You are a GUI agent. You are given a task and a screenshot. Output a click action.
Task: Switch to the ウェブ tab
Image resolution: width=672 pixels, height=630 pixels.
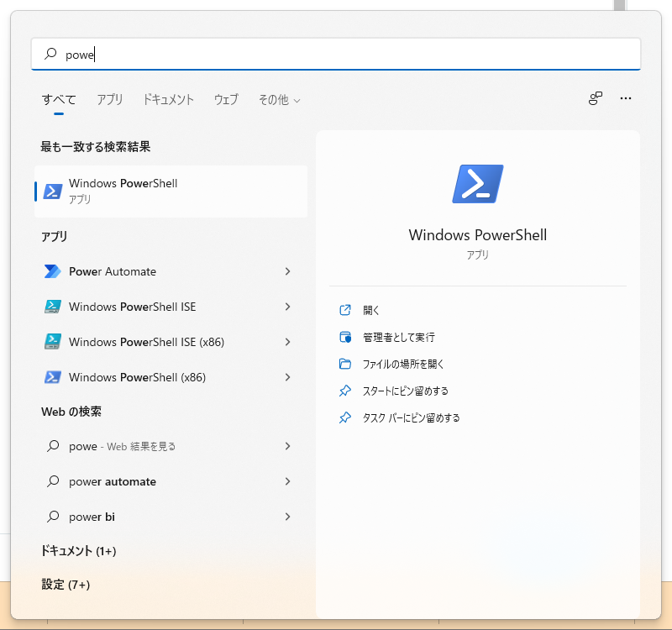click(226, 100)
